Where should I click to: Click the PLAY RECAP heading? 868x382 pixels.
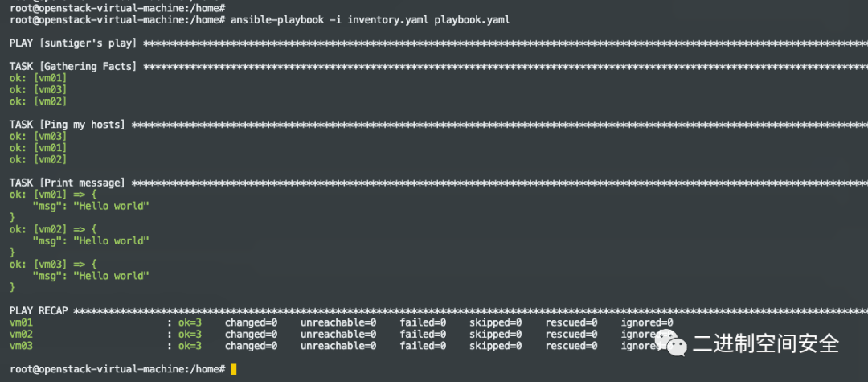click(39, 310)
